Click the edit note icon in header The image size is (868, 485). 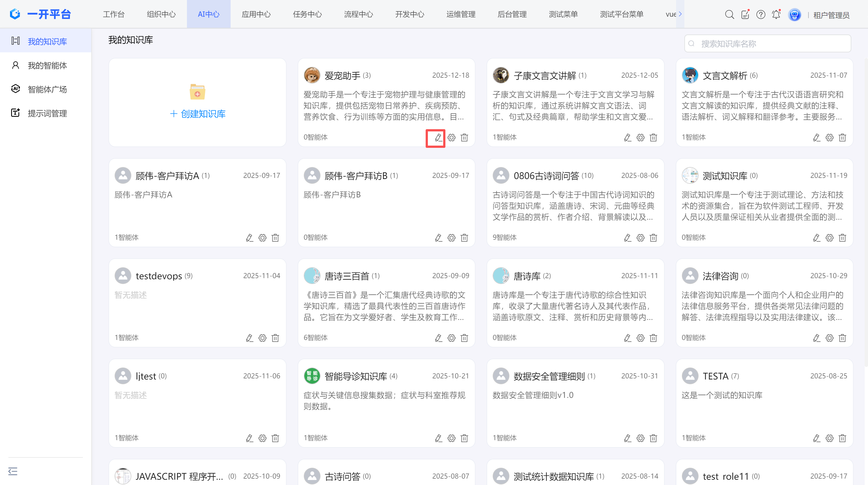point(745,14)
